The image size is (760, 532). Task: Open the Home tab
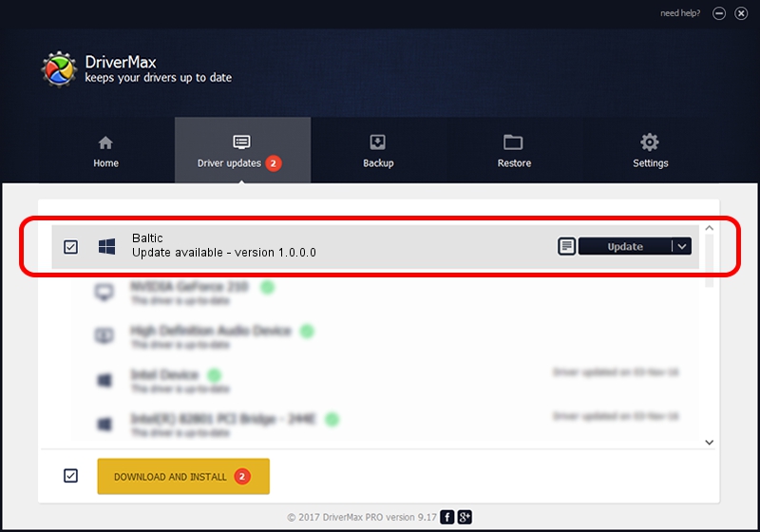click(x=105, y=151)
